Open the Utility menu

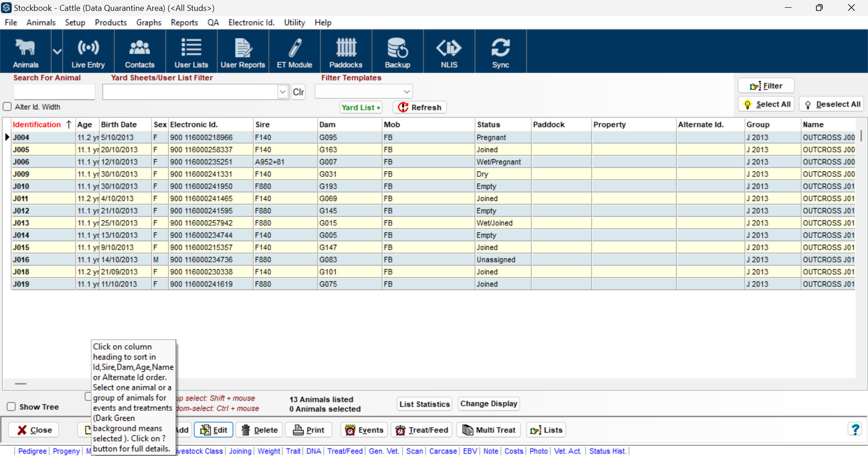click(x=294, y=23)
